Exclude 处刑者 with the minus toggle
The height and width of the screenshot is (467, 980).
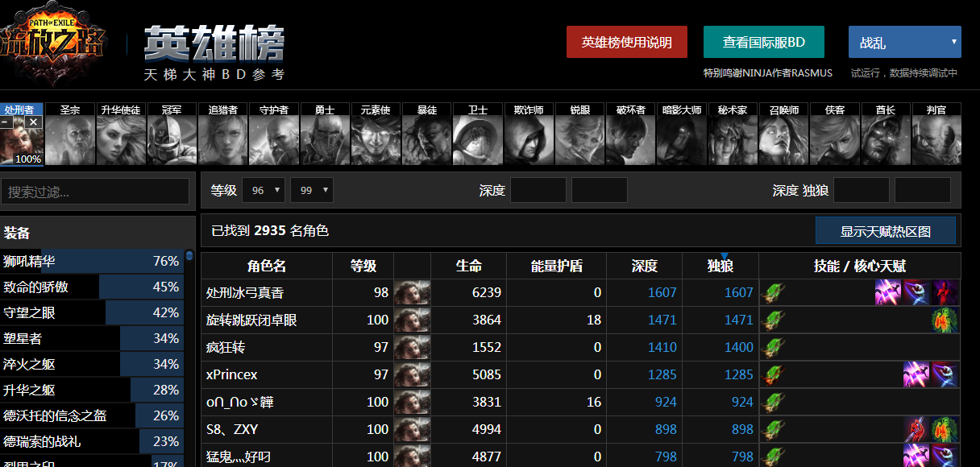pyautogui.click(x=6, y=122)
